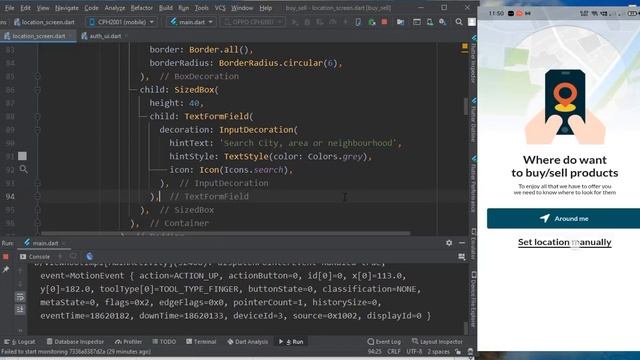The height and width of the screenshot is (360, 640).
Task: Click the Run tool window button
Action: click(291, 342)
